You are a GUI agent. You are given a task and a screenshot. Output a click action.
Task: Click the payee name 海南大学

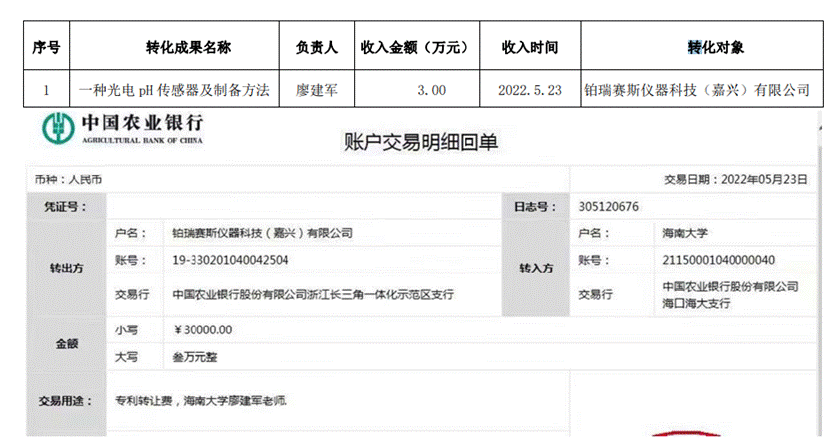click(685, 232)
